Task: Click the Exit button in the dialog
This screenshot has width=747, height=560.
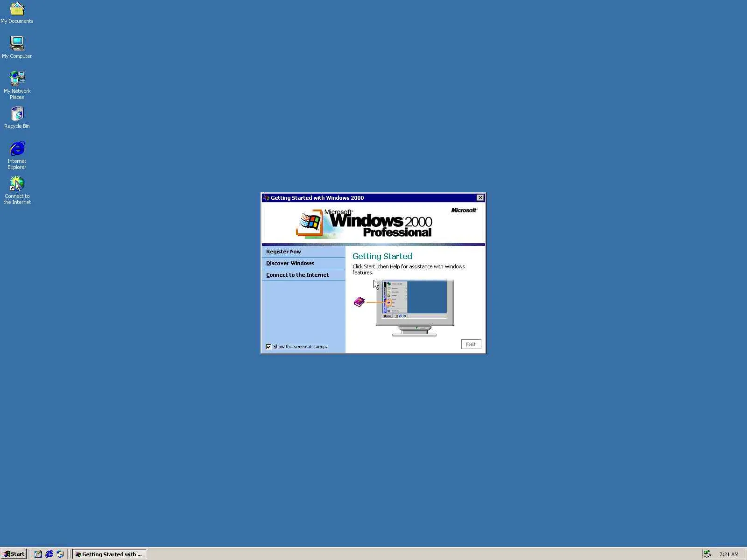Action: click(x=471, y=344)
